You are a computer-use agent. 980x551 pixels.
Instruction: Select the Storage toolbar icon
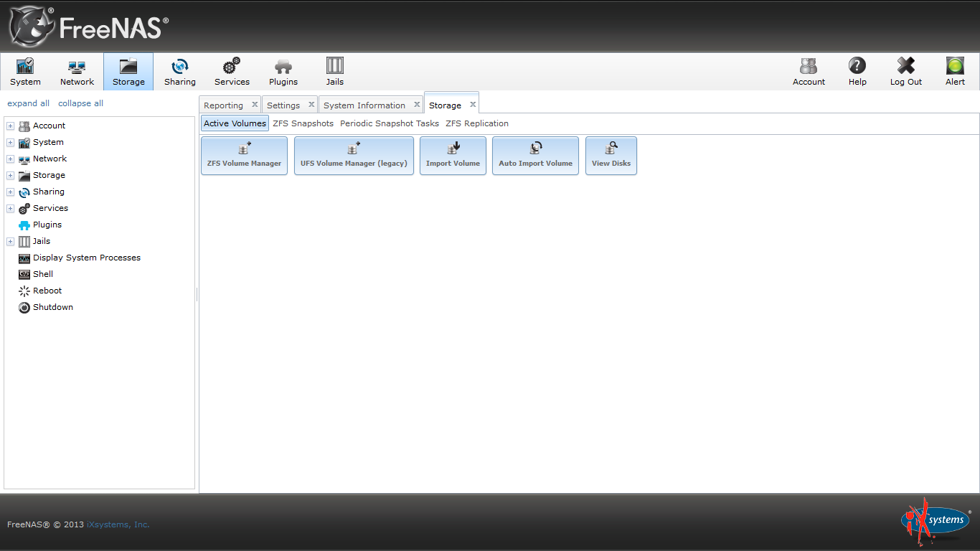pyautogui.click(x=128, y=72)
